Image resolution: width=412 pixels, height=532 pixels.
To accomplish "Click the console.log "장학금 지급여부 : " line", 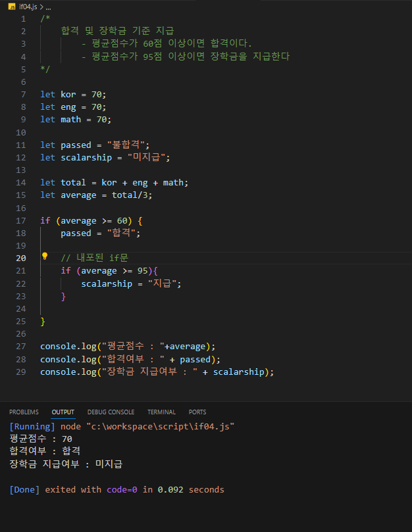I will coord(157,372).
